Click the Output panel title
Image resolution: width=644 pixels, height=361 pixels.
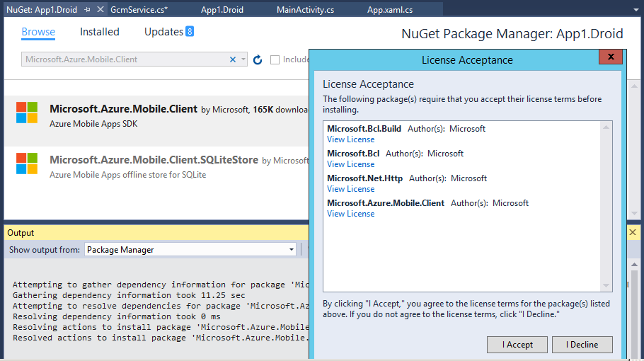(x=21, y=233)
